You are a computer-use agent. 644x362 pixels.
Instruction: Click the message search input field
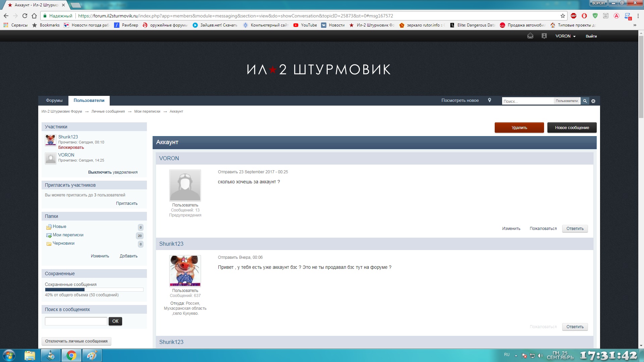click(x=76, y=321)
